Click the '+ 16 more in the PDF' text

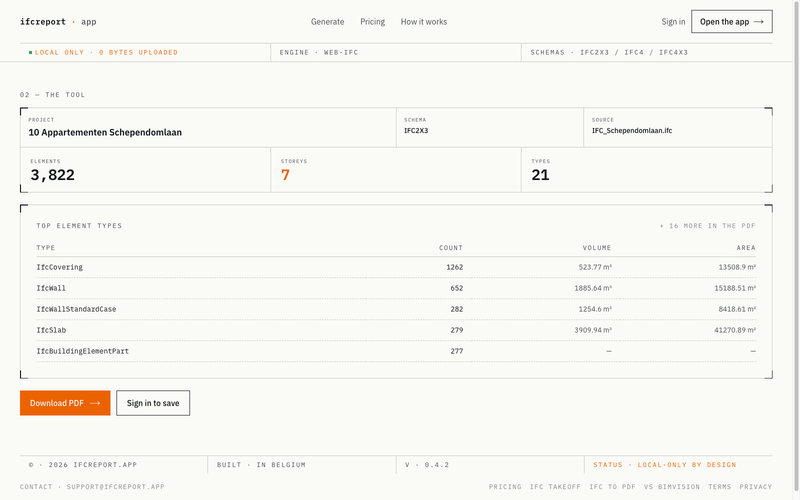click(707, 226)
